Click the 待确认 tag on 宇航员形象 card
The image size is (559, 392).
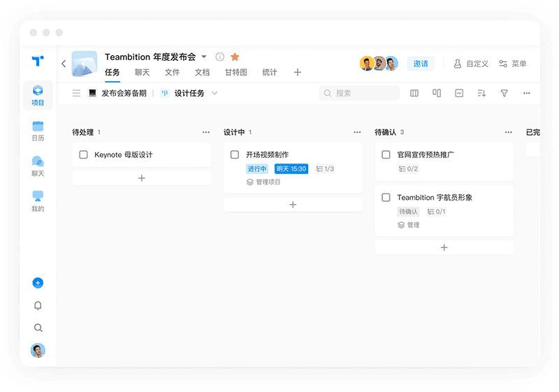pyautogui.click(x=408, y=212)
